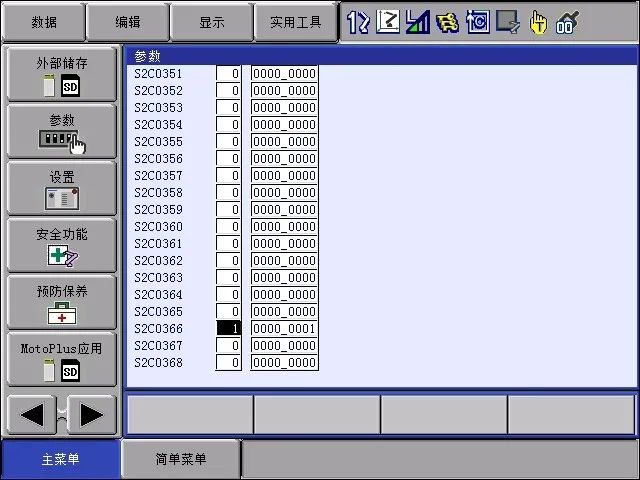Open the MotoPlus应用 menu
Screen dimensions: 640x480
[62, 359]
